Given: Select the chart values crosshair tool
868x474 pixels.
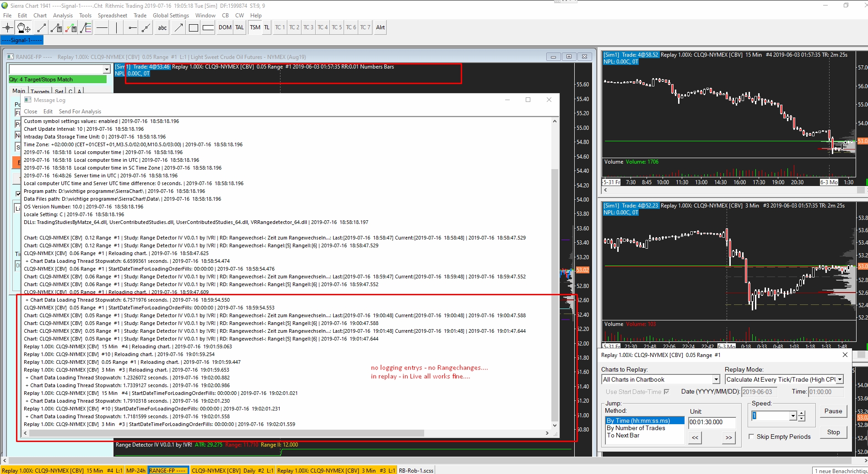Looking at the screenshot, I should point(8,28).
